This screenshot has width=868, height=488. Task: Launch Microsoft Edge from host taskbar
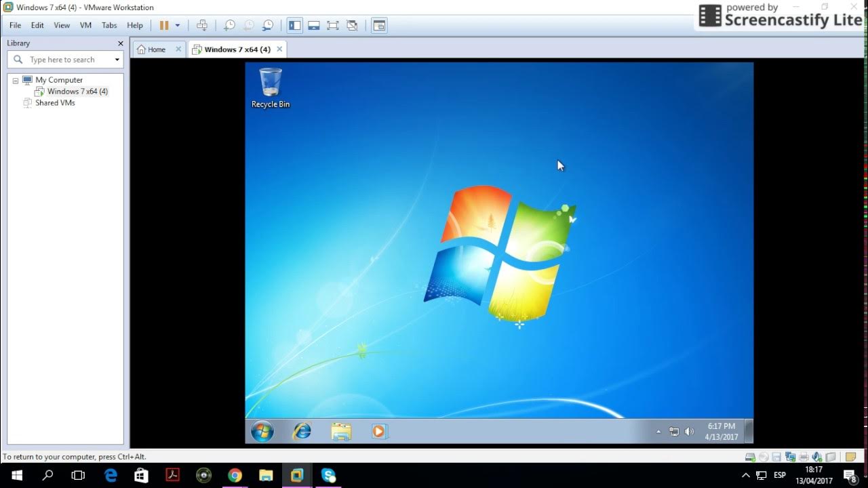[111, 475]
